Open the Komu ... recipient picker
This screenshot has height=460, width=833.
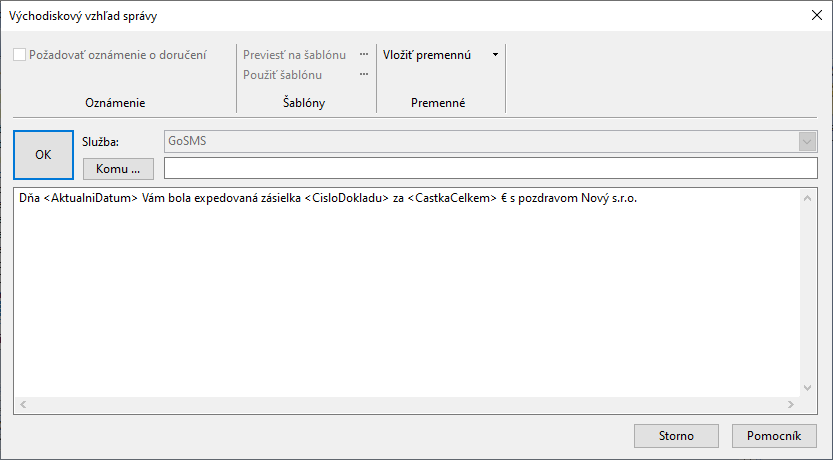tap(118, 169)
